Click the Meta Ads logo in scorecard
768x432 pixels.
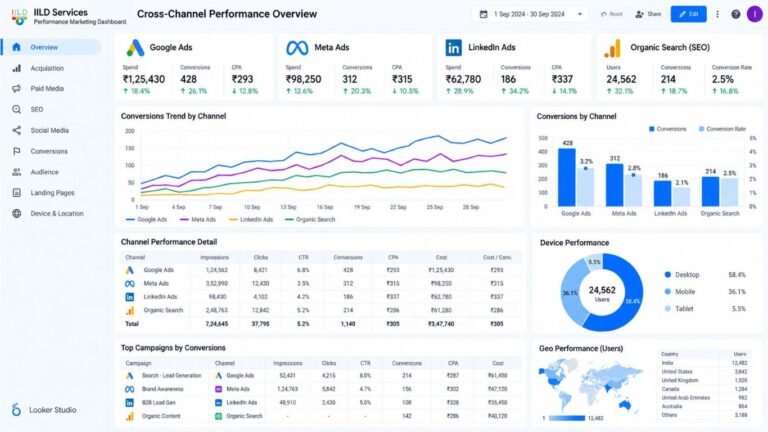[x=297, y=48]
